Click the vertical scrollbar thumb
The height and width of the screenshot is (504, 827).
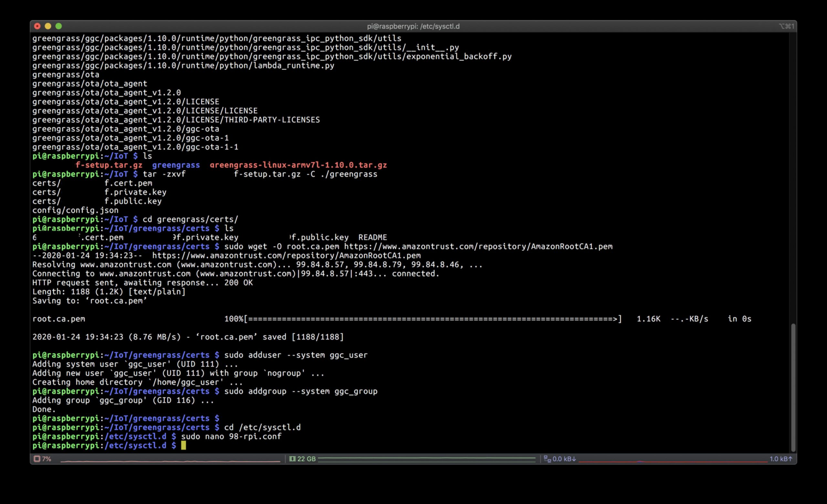pyautogui.click(x=793, y=387)
